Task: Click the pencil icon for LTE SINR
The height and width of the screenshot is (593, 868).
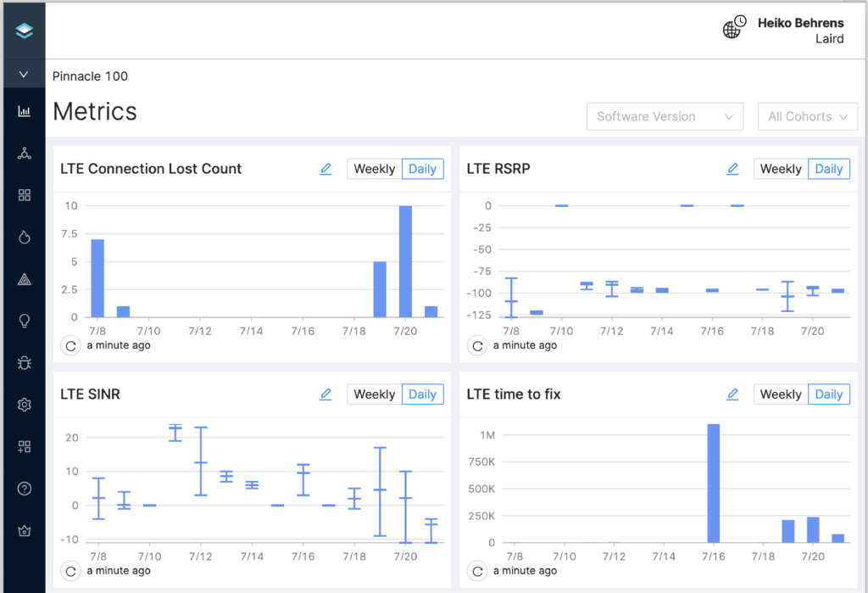Action: (325, 394)
